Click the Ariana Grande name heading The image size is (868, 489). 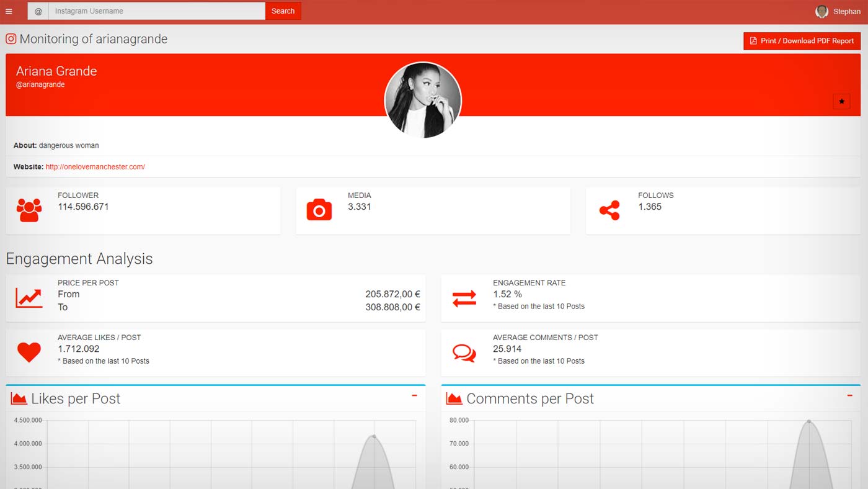coord(56,71)
